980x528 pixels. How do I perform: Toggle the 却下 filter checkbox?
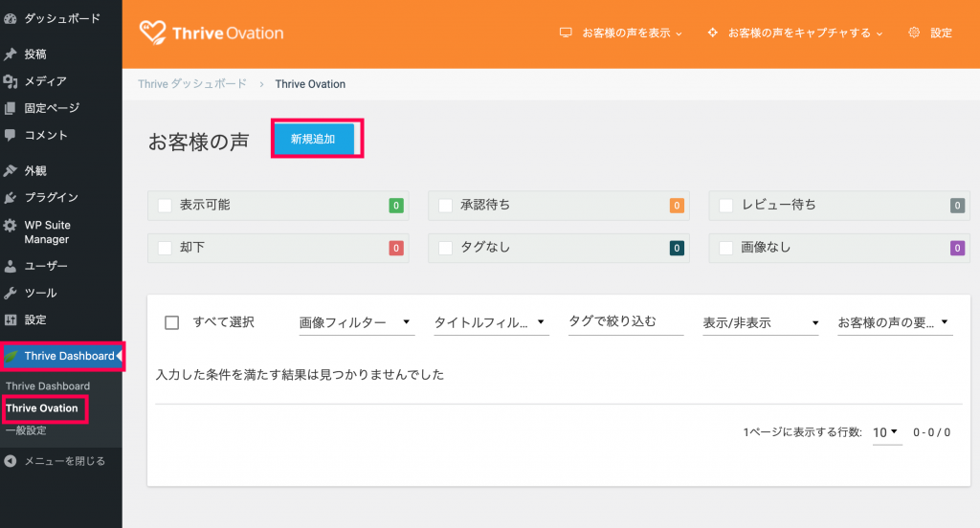click(x=165, y=248)
